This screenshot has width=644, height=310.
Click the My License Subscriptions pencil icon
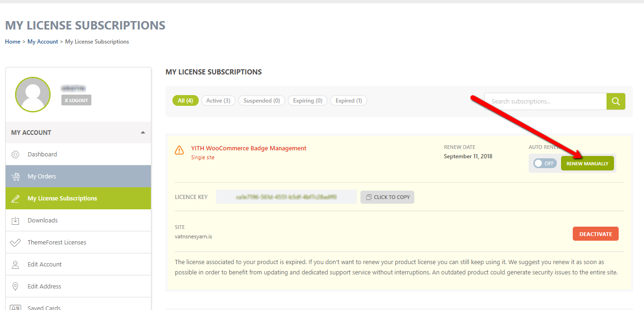click(15, 199)
